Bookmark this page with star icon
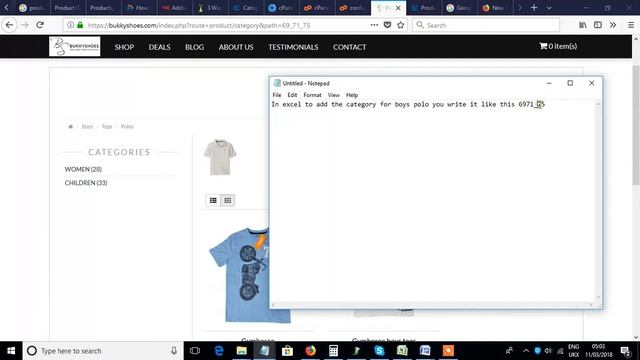This screenshot has width=640, height=360. [x=400, y=25]
